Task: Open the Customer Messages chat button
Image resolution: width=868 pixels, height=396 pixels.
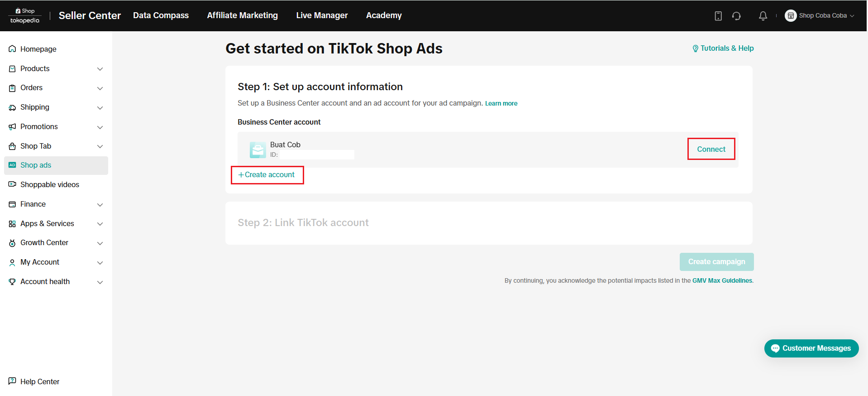Action: [x=811, y=348]
